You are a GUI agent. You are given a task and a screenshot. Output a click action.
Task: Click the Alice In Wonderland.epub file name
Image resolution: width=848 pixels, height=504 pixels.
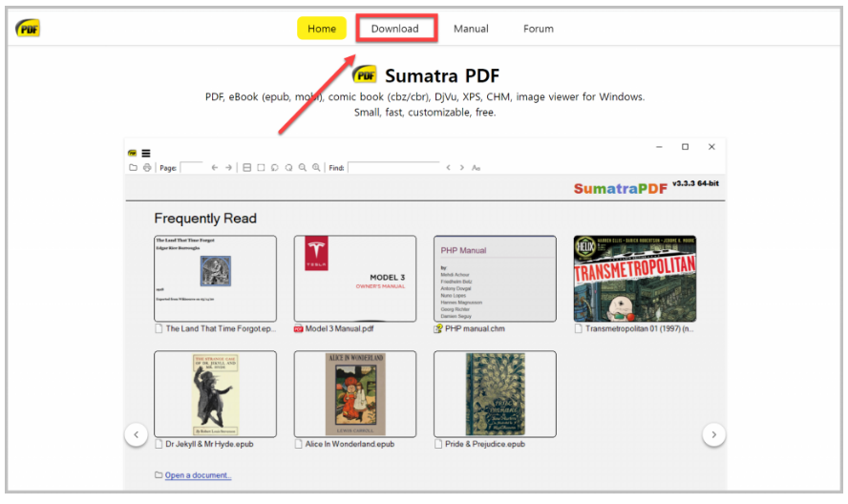[x=350, y=444]
